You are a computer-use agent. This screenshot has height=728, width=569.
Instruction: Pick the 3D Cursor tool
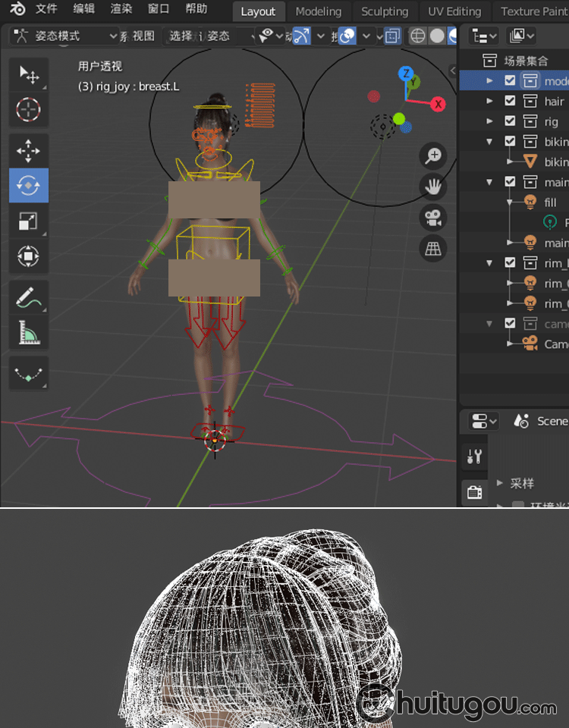[28, 110]
